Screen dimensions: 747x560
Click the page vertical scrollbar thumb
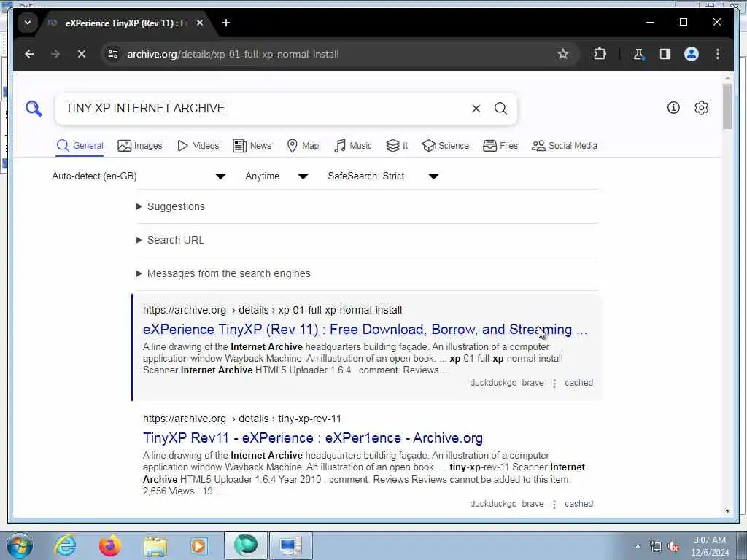[727, 106]
